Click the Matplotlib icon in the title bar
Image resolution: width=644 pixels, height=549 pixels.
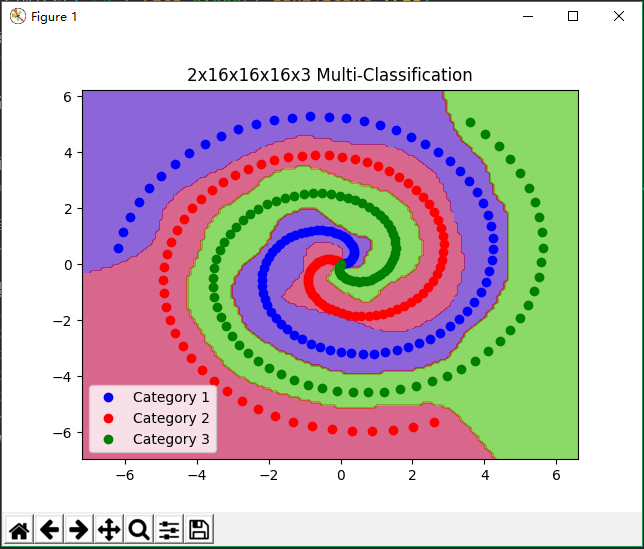(18, 16)
